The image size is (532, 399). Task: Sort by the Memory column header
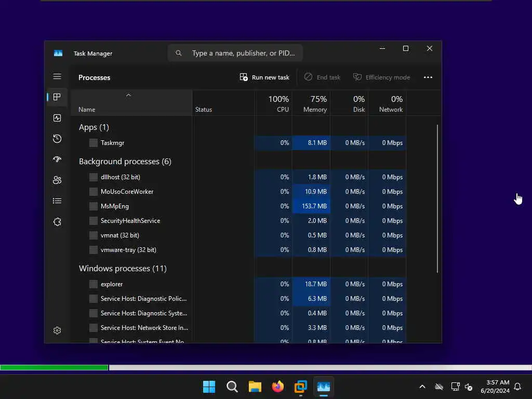coord(311,103)
